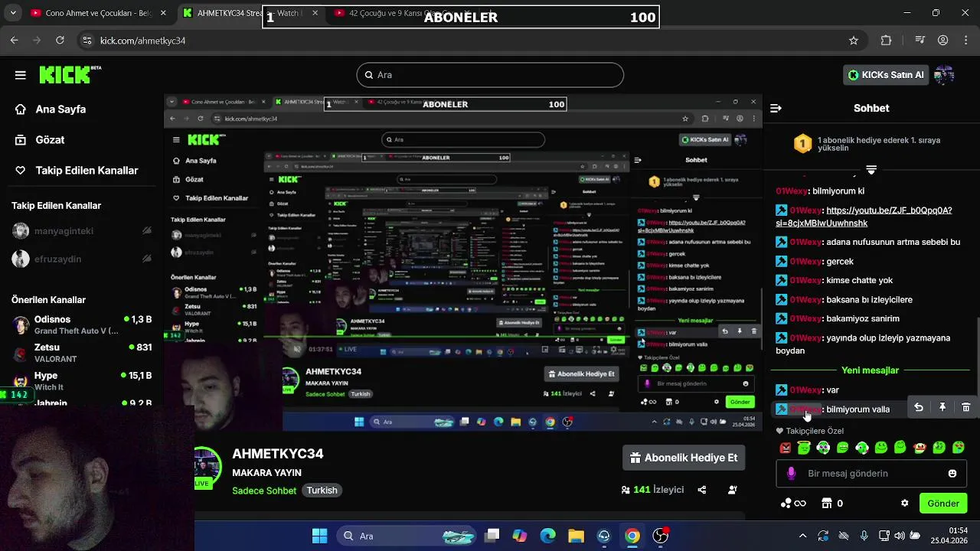980x551 pixels.
Task: Click the Turkish language tag
Action: (x=322, y=491)
